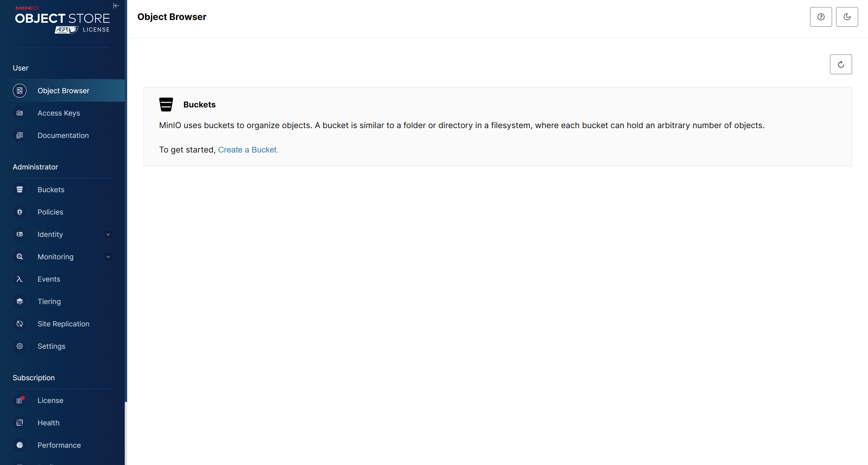Expand the Identity submenu
The image size is (868, 465).
[x=108, y=234]
